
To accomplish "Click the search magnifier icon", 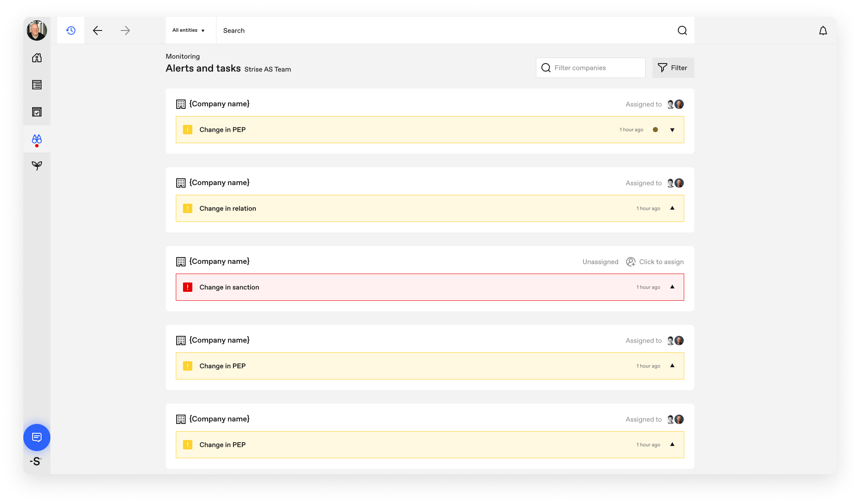I will pos(682,30).
